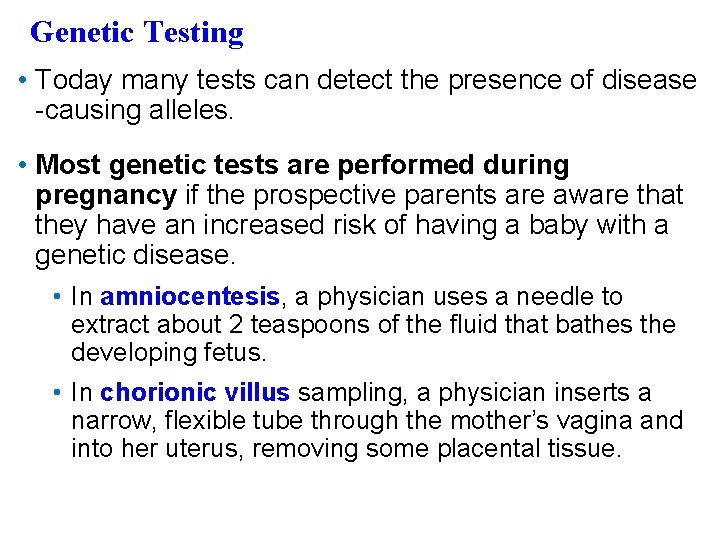Click the Genetic Testing slide title
The image size is (720, 540).
(x=137, y=33)
